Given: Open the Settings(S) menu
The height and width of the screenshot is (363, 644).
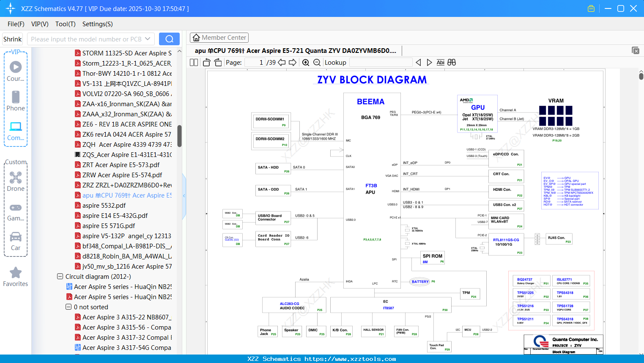Looking at the screenshot, I should coord(98,24).
